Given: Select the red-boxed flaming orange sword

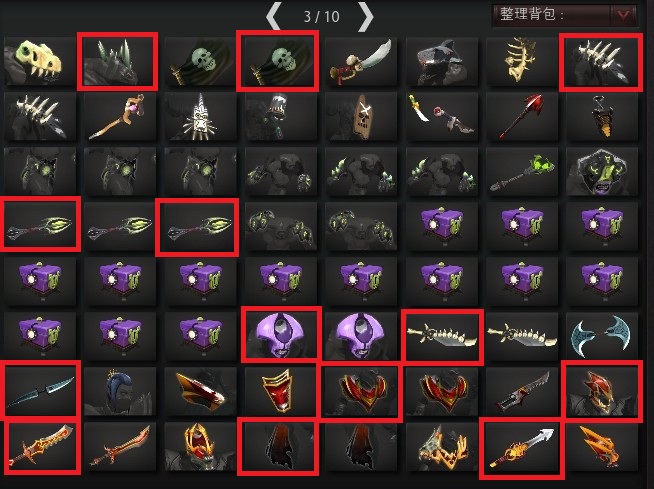Looking at the screenshot, I should [x=41, y=447].
